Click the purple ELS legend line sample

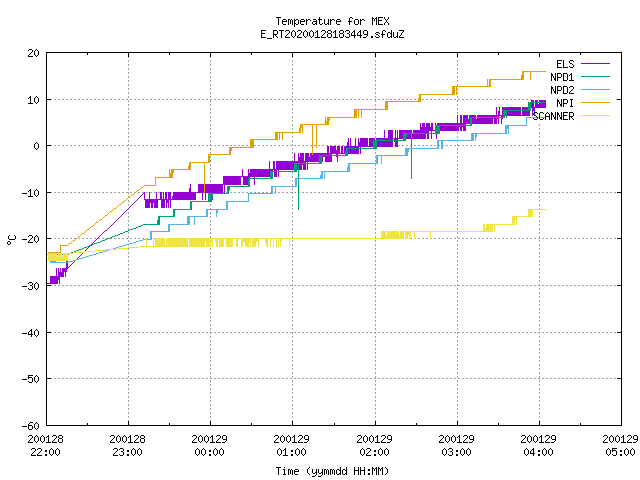[x=595, y=64]
